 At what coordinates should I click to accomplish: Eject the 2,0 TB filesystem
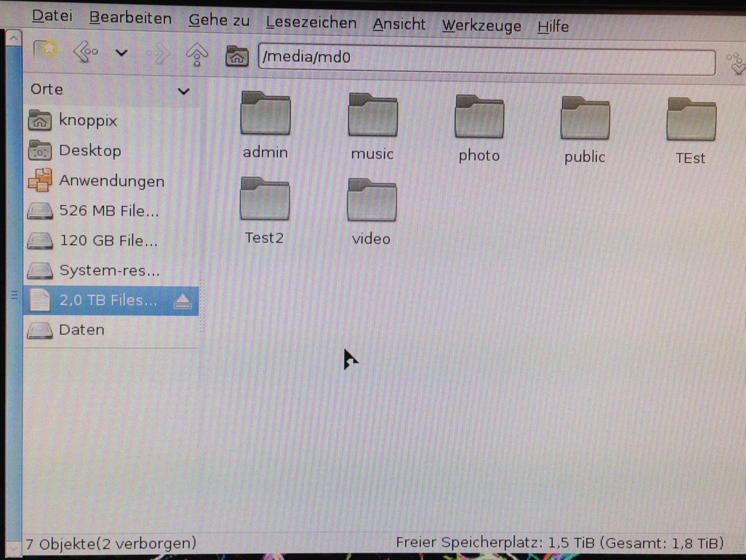182,301
